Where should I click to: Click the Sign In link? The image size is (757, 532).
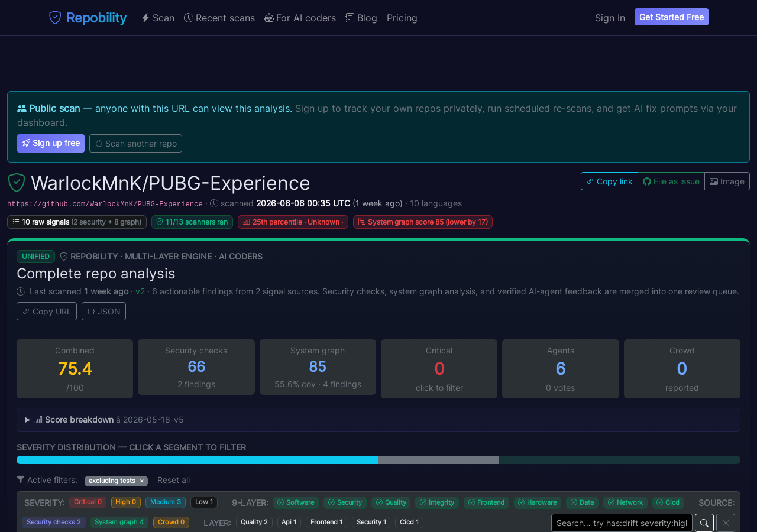point(610,18)
